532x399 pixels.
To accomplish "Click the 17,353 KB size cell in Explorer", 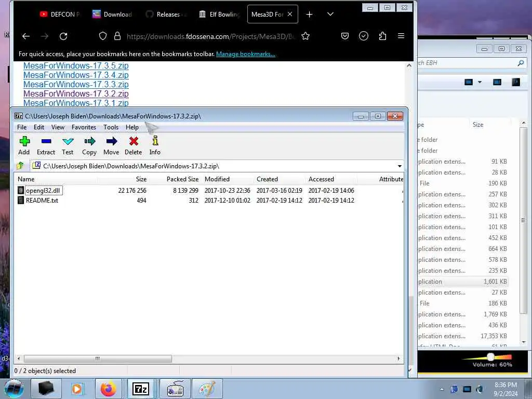I will (494, 336).
